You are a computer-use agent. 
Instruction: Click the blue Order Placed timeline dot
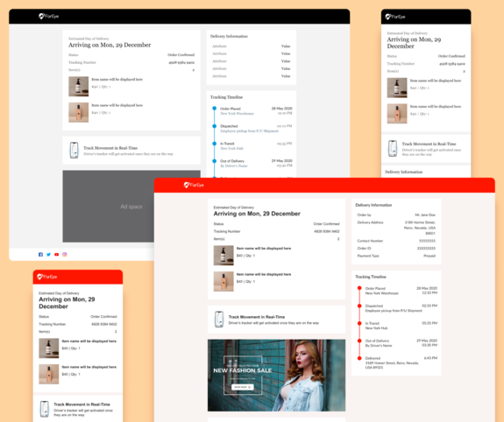click(x=215, y=109)
